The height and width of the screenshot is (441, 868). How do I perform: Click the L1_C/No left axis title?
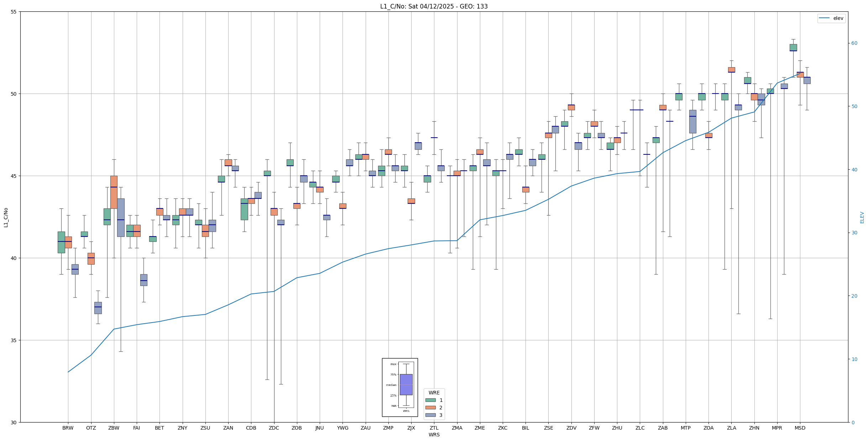pyautogui.click(x=6, y=217)
